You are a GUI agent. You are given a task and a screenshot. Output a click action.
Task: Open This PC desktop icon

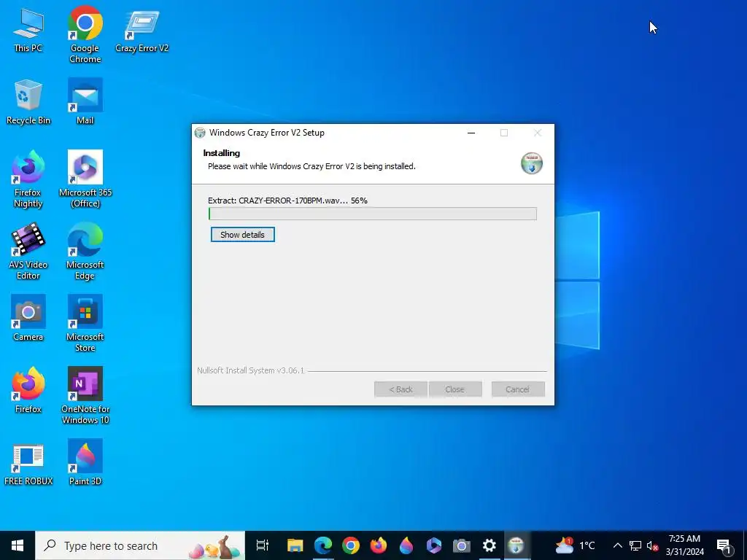pyautogui.click(x=28, y=31)
